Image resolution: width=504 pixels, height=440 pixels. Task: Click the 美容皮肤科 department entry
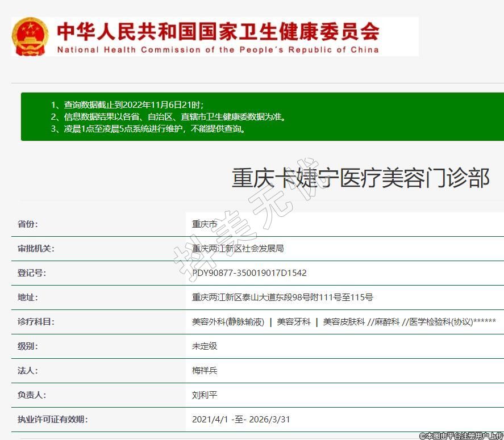[x=344, y=322]
